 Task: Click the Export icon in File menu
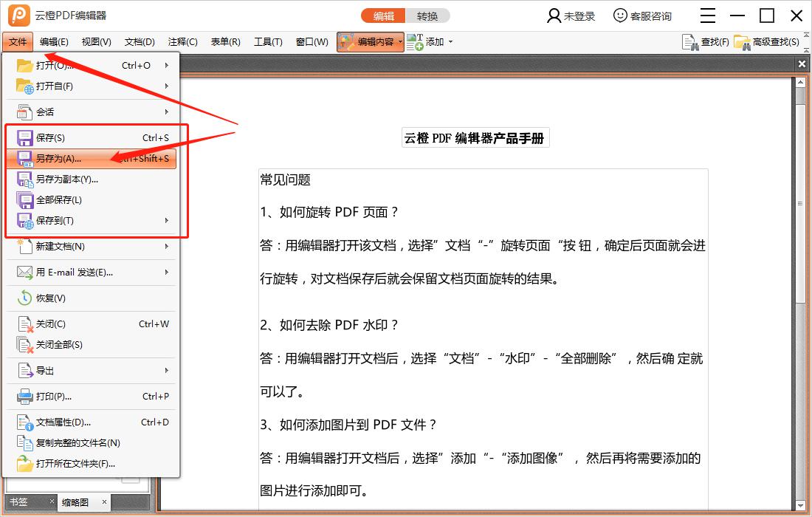tap(24, 371)
